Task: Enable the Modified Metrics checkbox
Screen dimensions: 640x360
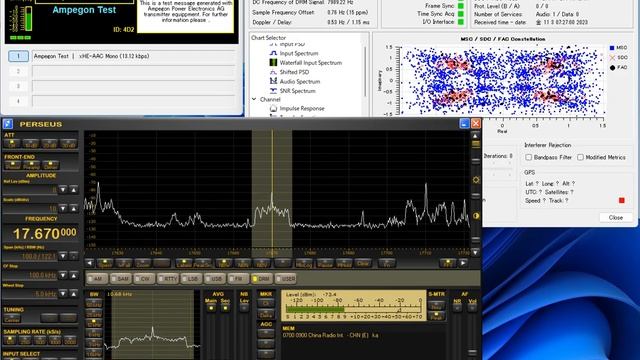Action: pyautogui.click(x=580, y=157)
